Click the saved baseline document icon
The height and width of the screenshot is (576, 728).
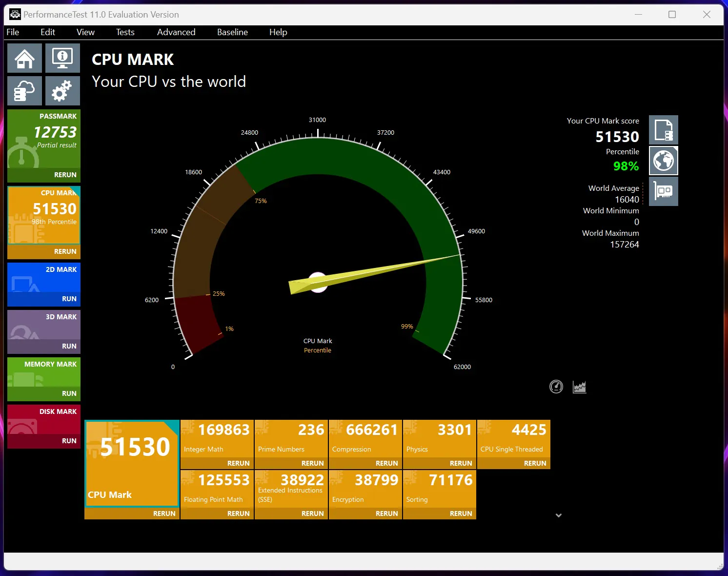click(664, 130)
